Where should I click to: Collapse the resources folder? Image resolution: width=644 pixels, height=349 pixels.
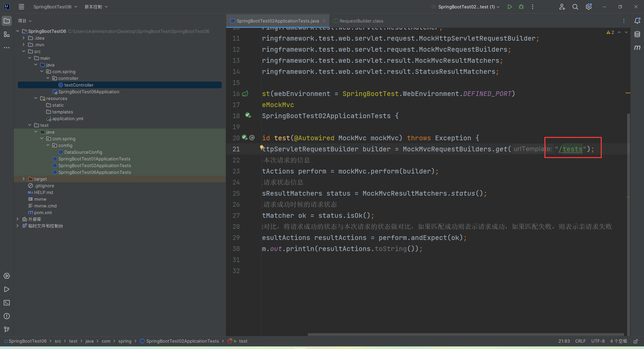(x=36, y=98)
